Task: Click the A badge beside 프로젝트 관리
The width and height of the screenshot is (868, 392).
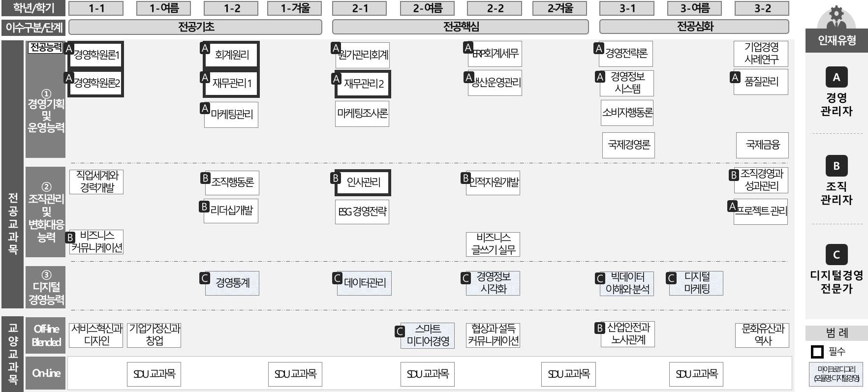Action: pos(733,207)
